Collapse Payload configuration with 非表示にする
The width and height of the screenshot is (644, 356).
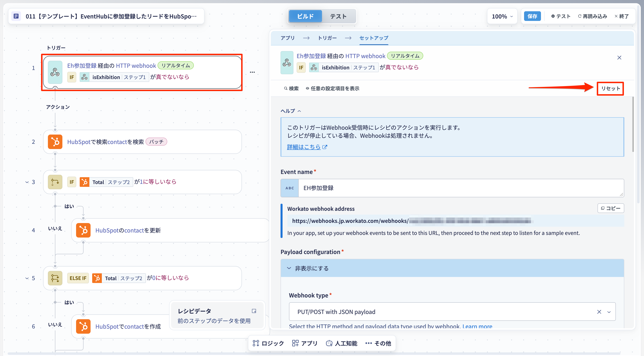coord(452,268)
